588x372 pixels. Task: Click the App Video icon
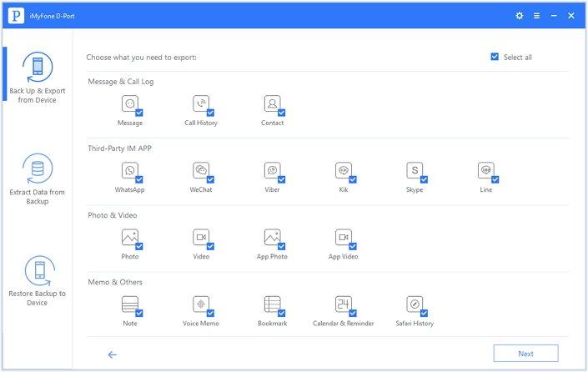point(344,238)
